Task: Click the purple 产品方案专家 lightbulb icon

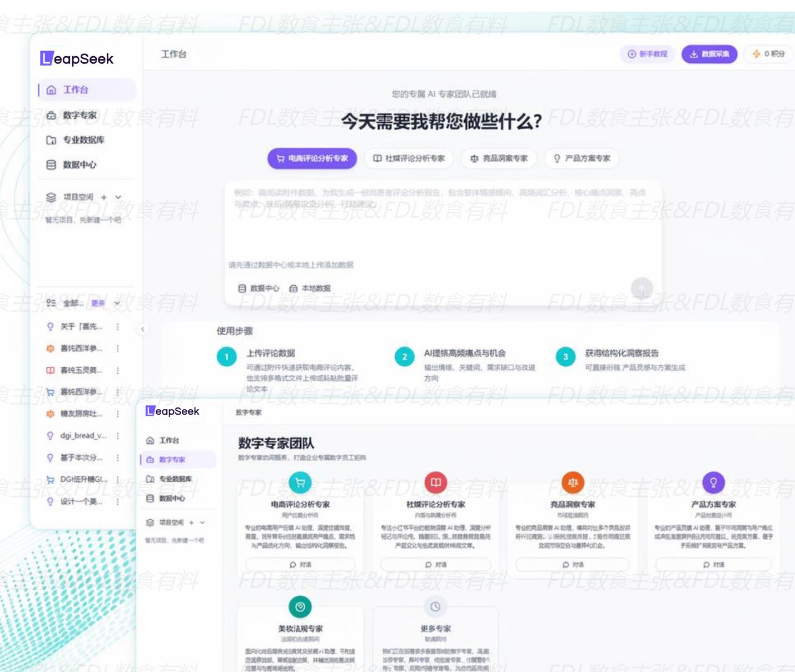Action: (713, 482)
